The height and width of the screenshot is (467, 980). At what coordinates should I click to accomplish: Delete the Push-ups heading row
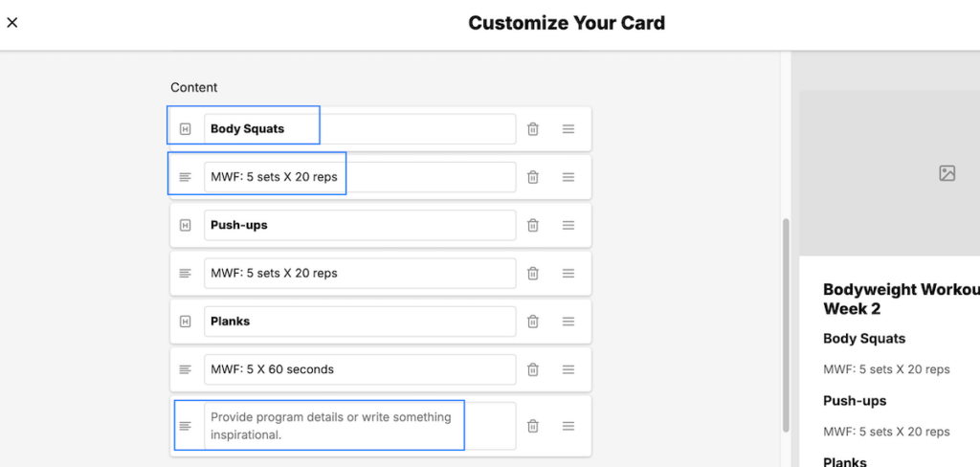(x=533, y=225)
